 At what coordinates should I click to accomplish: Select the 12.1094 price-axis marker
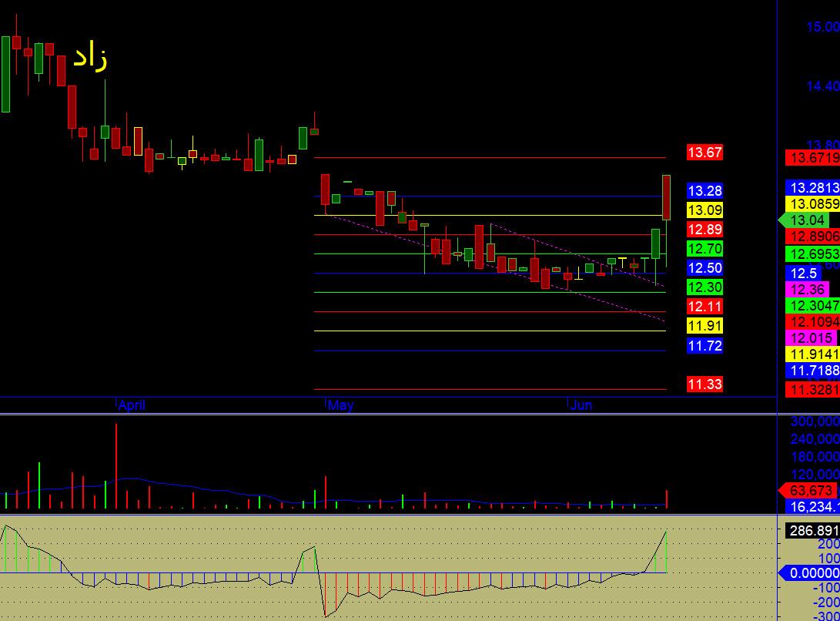click(812, 322)
